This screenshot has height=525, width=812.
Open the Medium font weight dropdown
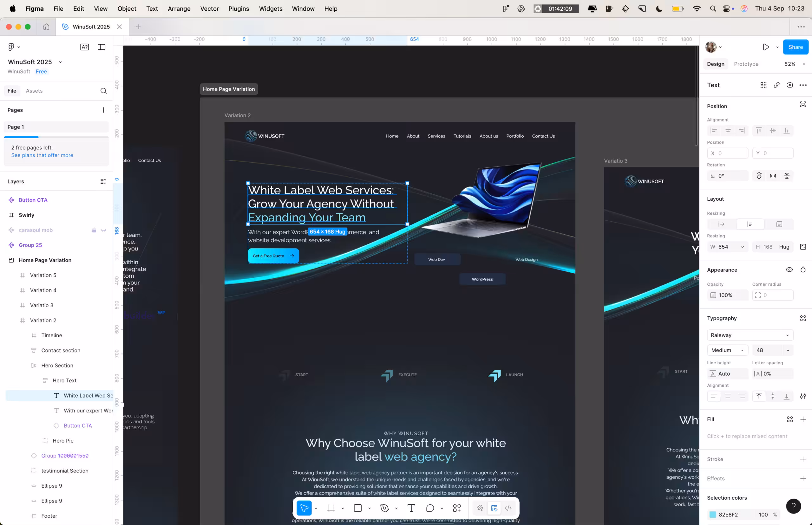(x=727, y=350)
